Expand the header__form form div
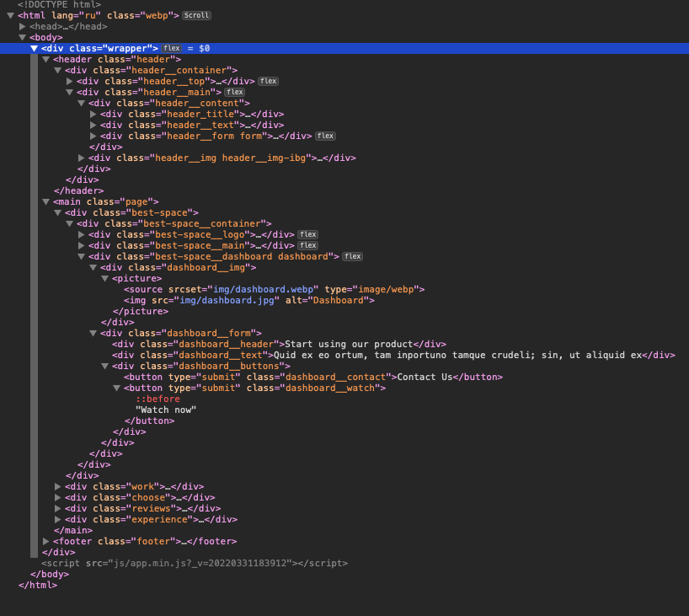Image resolution: width=689 pixels, height=616 pixels. (x=93, y=137)
